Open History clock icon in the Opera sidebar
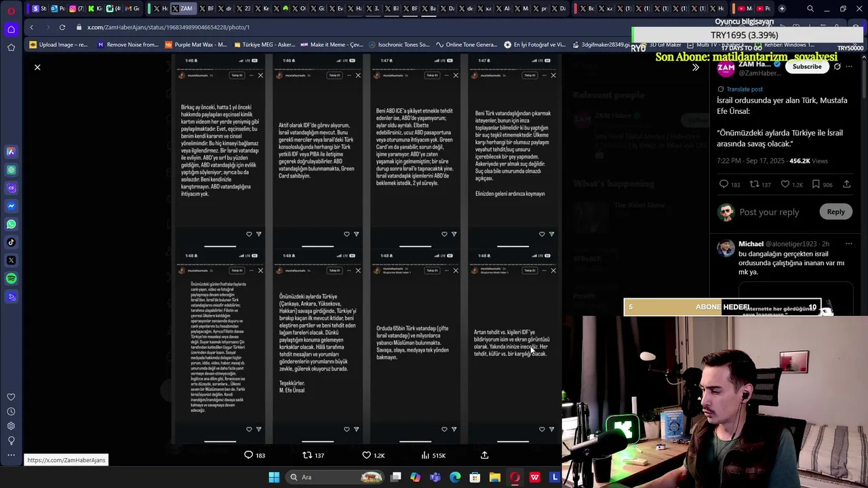This screenshot has height=488, width=868. [11, 411]
